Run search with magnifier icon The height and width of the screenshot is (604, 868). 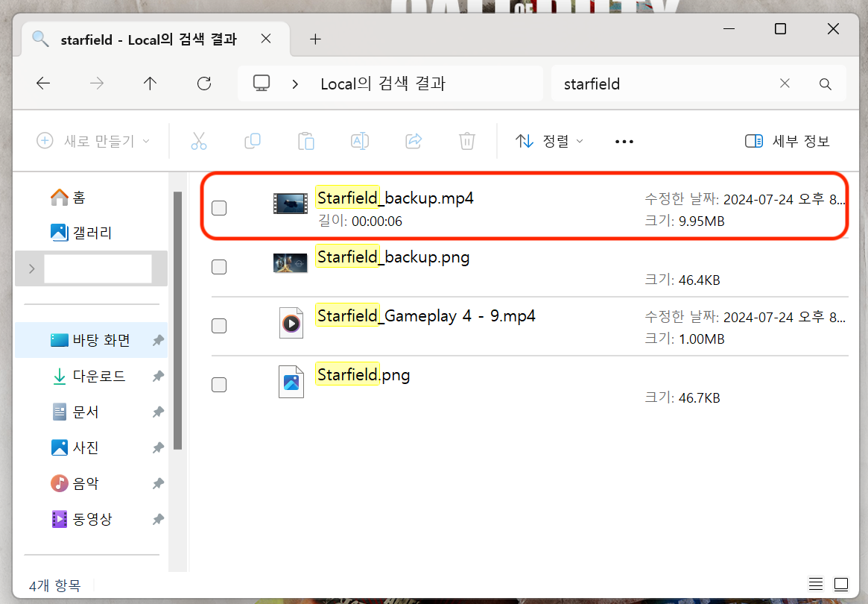coord(826,84)
